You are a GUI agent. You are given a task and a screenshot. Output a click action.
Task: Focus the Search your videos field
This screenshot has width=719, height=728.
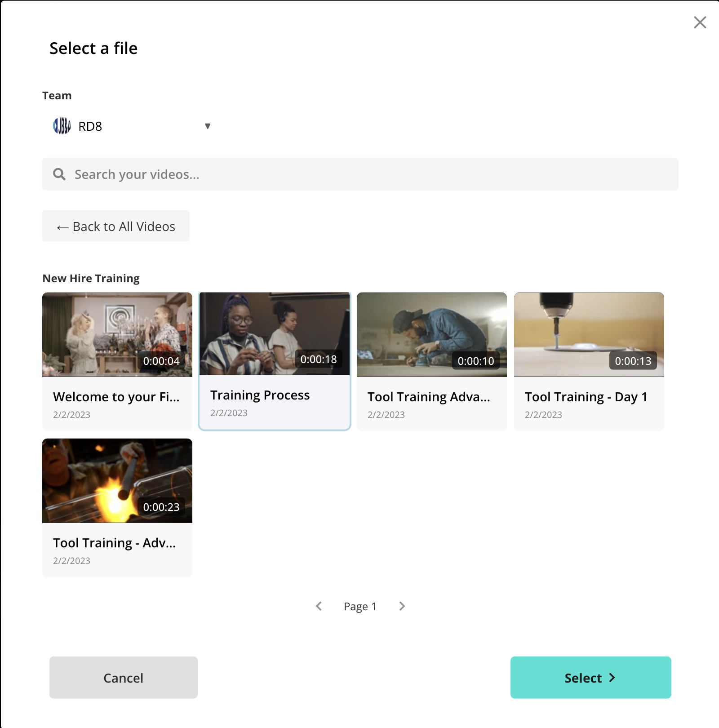point(359,174)
